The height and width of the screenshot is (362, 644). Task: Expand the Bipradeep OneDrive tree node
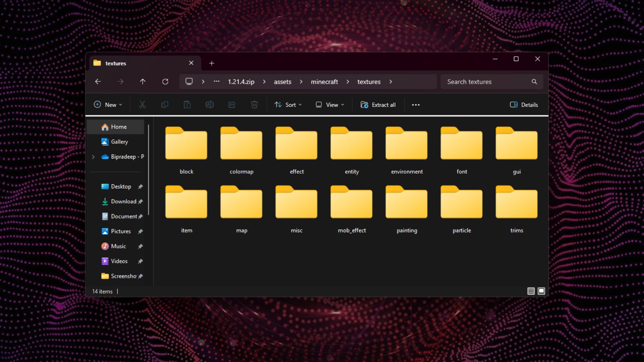[x=93, y=157]
